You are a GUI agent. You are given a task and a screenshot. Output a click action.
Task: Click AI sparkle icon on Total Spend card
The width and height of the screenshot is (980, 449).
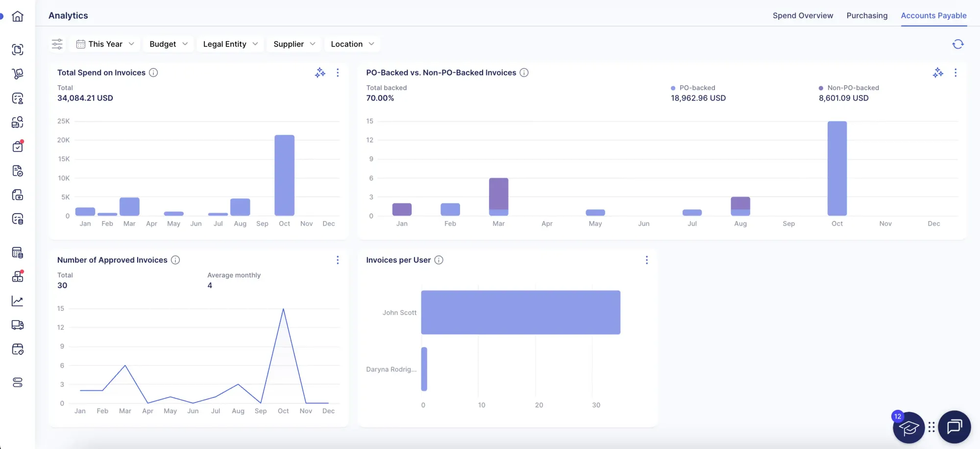tap(320, 73)
